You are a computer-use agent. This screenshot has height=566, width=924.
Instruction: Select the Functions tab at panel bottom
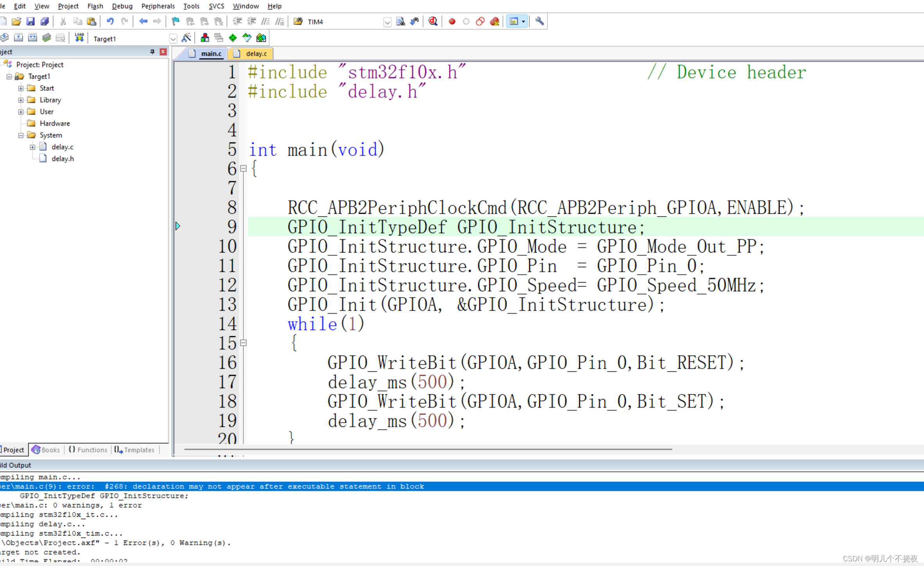[91, 449]
